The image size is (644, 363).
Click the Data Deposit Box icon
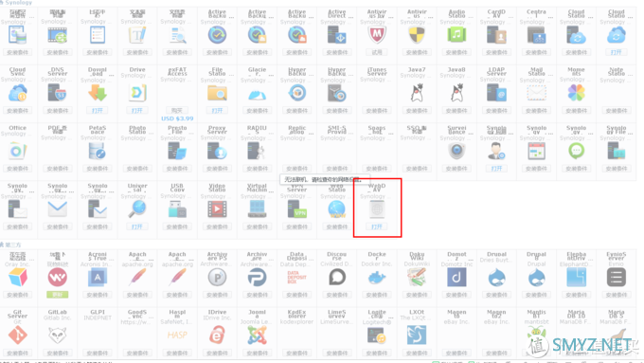[297, 278]
